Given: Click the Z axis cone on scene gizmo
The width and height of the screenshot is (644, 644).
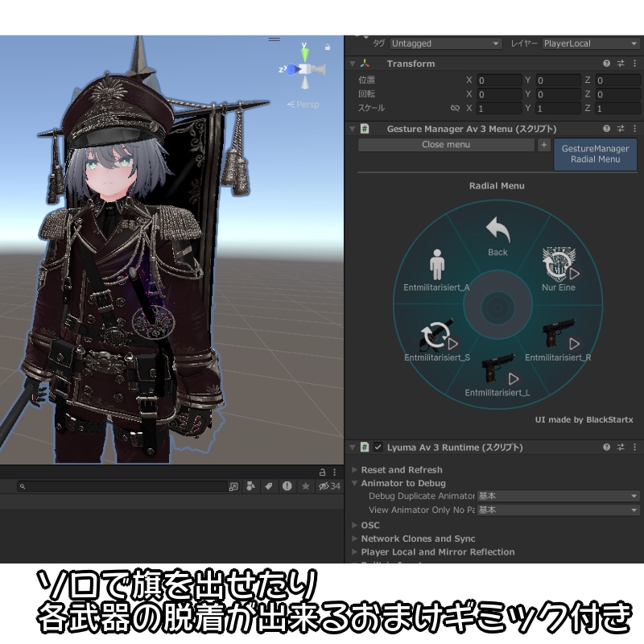Looking at the screenshot, I should tap(291, 69).
